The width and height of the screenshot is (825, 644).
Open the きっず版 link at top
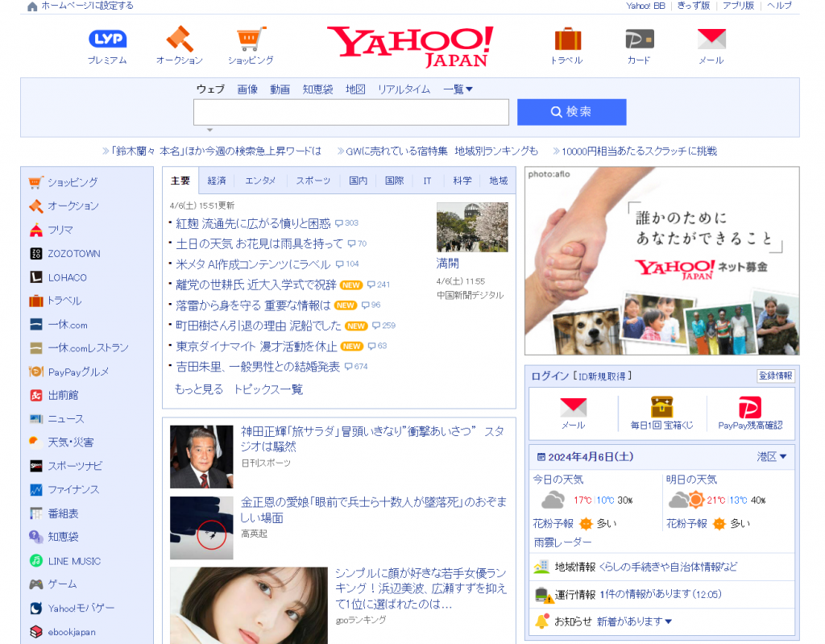point(694,6)
